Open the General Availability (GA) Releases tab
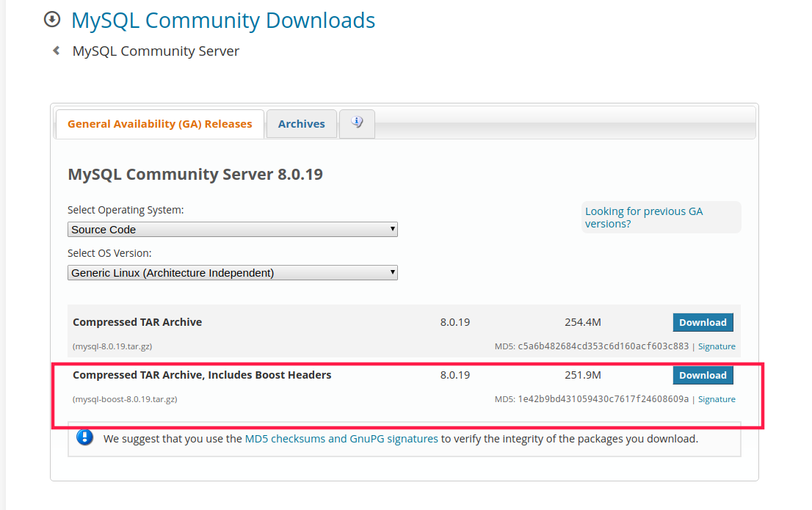 pyautogui.click(x=159, y=124)
